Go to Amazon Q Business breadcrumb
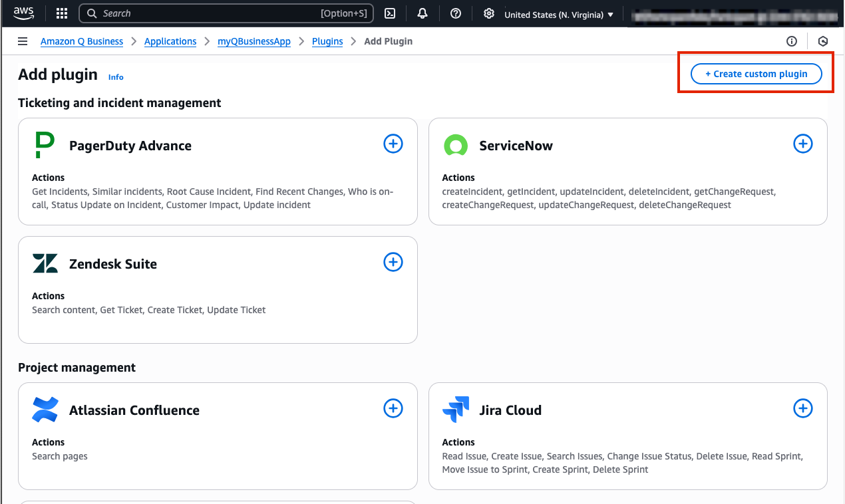 [82, 41]
